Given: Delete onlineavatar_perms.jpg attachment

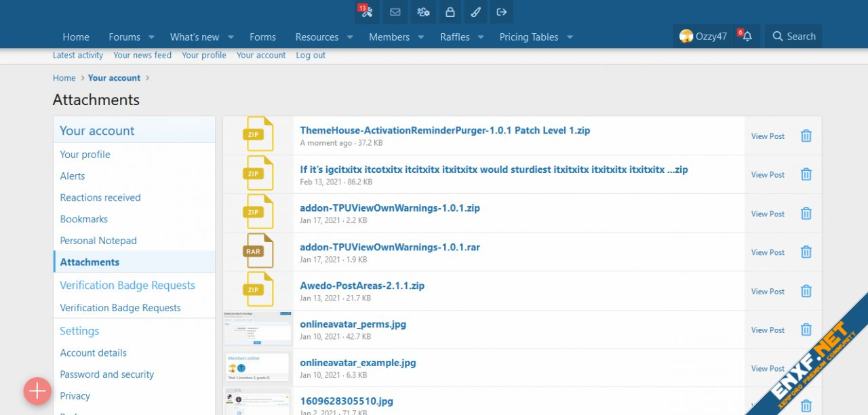Looking at the screenshot, I should (x=806, y=330).
